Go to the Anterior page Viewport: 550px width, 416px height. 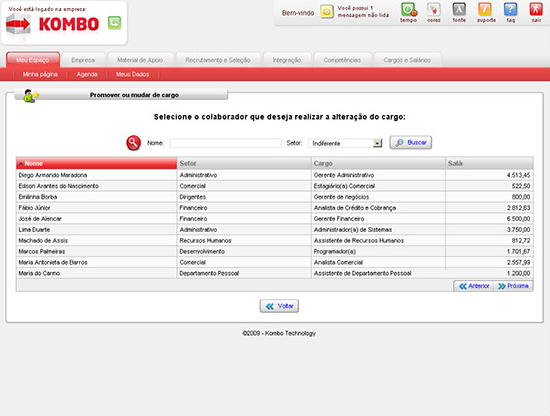click(474, 286)
